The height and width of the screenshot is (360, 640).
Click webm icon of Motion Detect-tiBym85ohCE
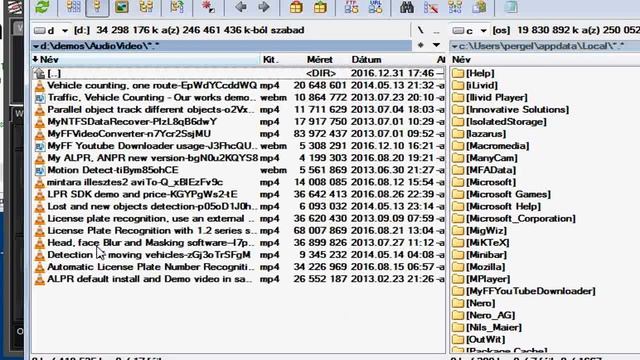pos(40,170)
